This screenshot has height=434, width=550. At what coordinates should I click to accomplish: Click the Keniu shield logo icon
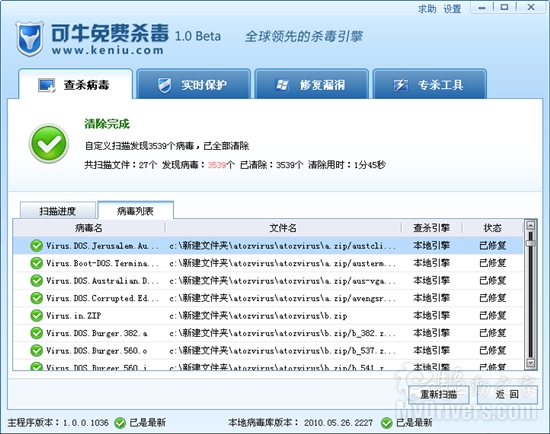click(30, 39)
